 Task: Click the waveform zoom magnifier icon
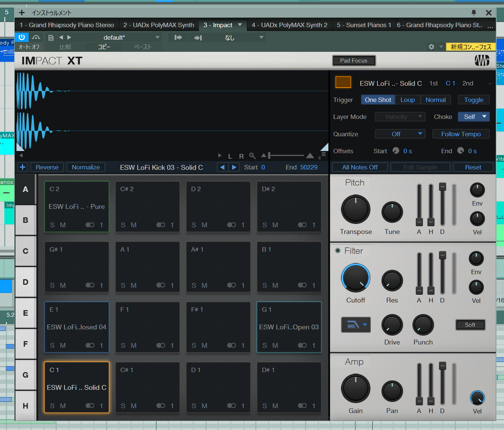pos(252,156)
